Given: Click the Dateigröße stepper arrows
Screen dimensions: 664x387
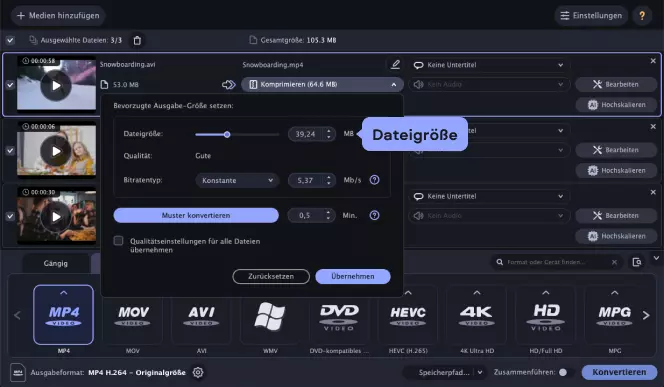Looking at the screenshot, I should [329, 134].
